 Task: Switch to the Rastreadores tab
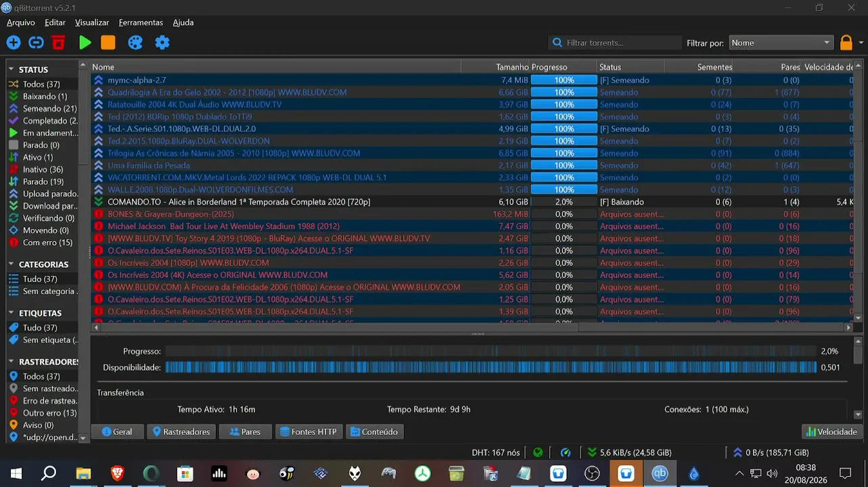tap(181, 432)
